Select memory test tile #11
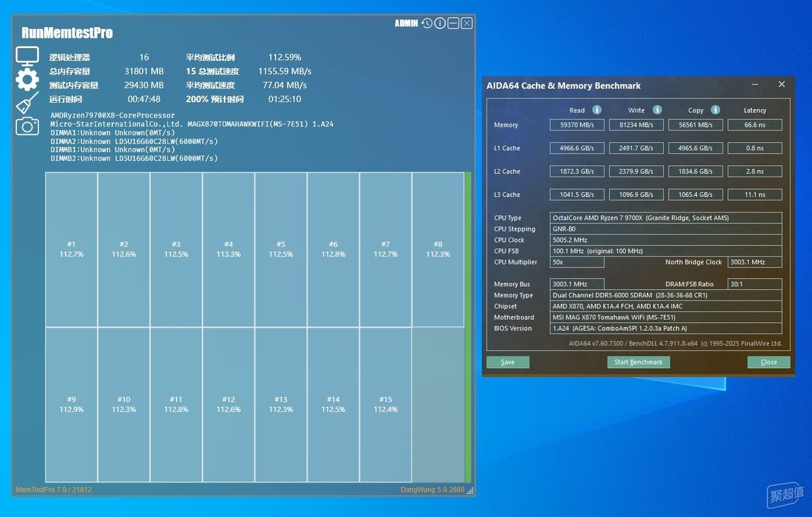The height and width of the screenshot is (517, 812). click(x=176, y=405)
